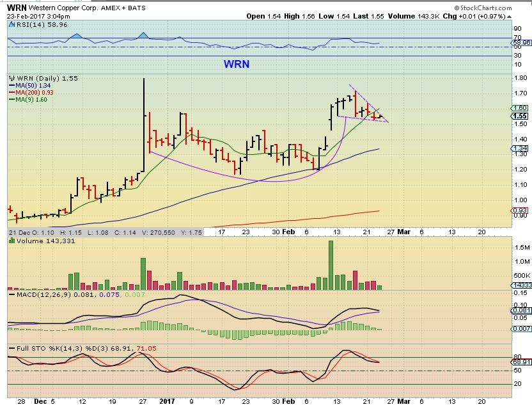Click the Feb label on the price axis
The height and width of the screenshot is (407, 532).
(288, 232)
